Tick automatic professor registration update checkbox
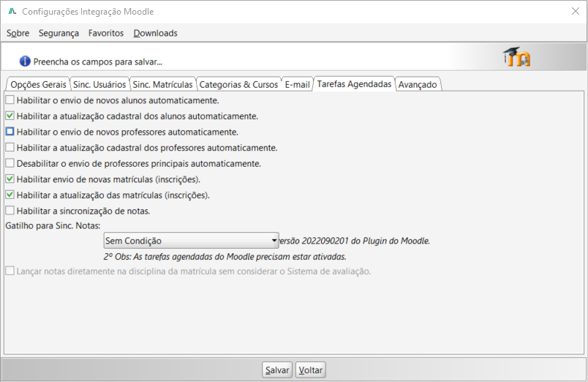This screenshot has height=382, width=588. [10, 147]
